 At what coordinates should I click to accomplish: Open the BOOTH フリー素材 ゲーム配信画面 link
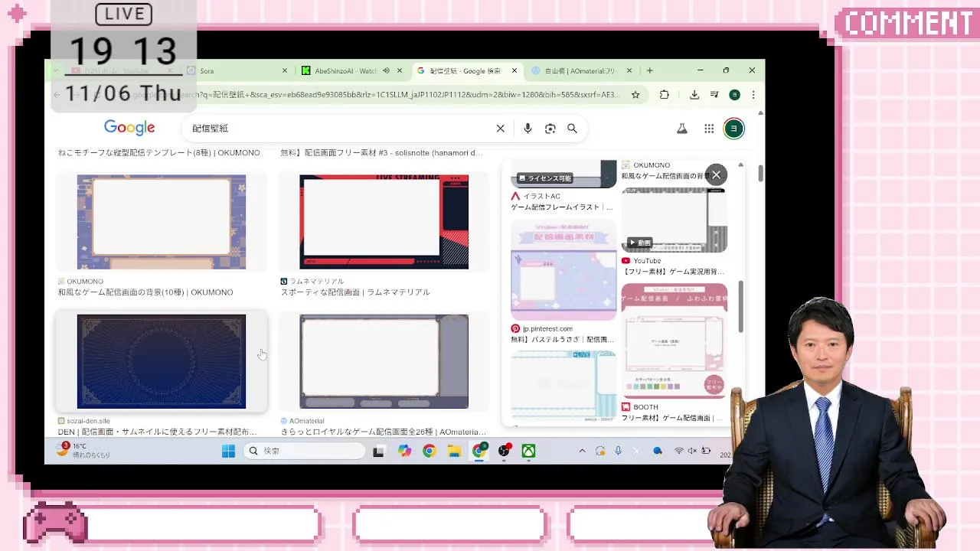pyautogui.click(x=671, y=419)
